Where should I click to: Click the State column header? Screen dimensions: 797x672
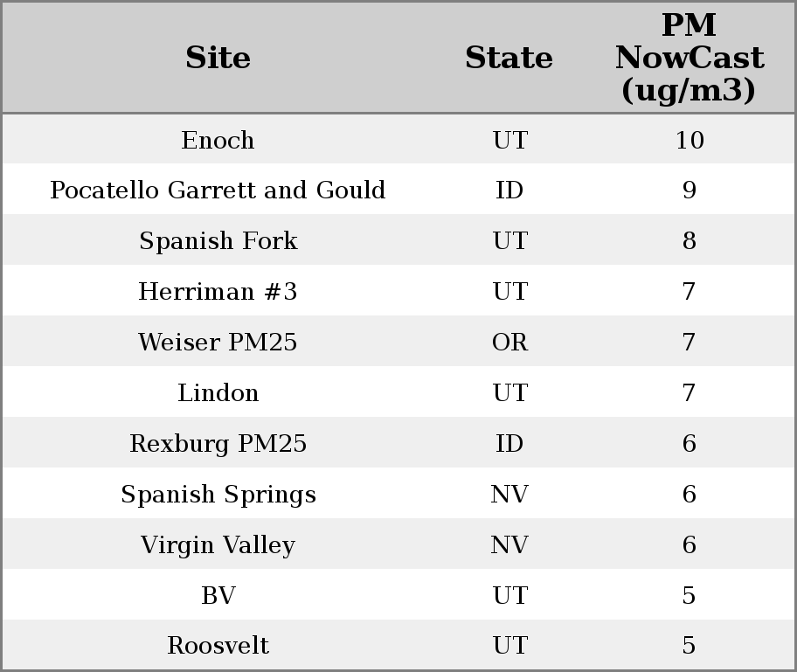click(x=509, y=58)
